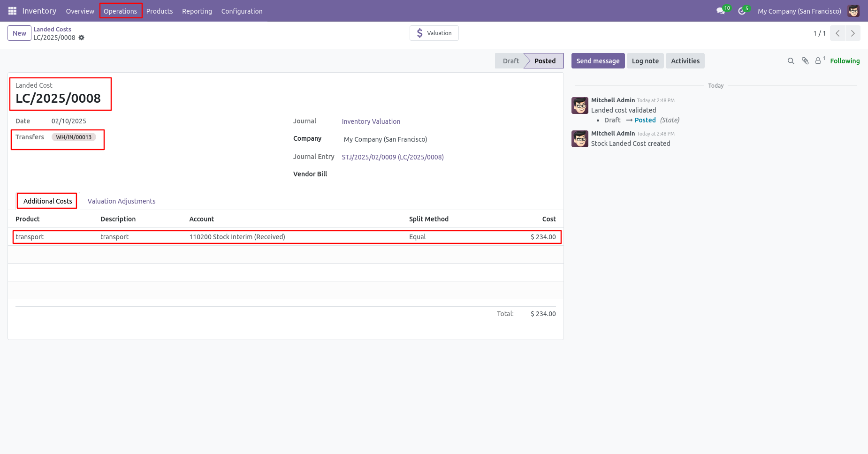Open journal entry STJ/2025/02/0009 link
This screenshot has height=454, width=868.
click(x=393, y=157)
